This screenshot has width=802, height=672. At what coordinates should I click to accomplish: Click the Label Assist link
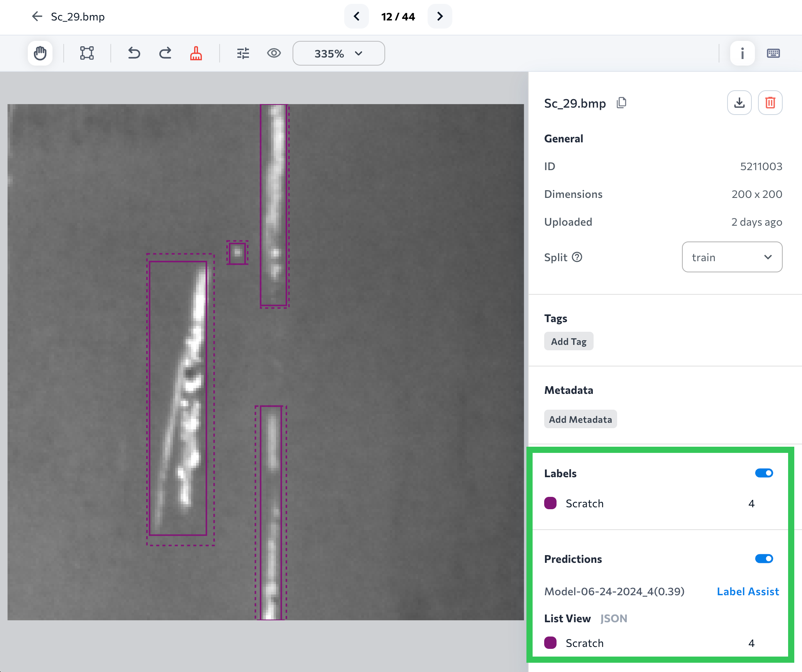(x=748, y=591)
